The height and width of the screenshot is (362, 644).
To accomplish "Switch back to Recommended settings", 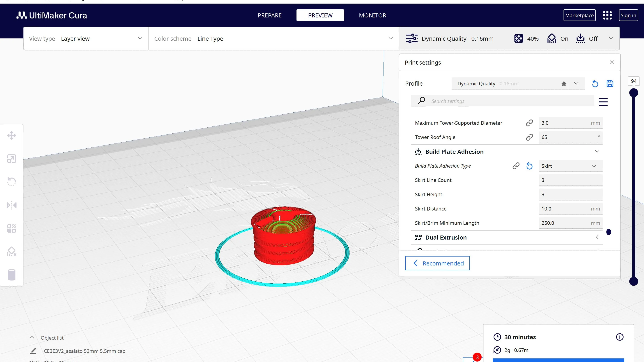I will click(437, 263).
